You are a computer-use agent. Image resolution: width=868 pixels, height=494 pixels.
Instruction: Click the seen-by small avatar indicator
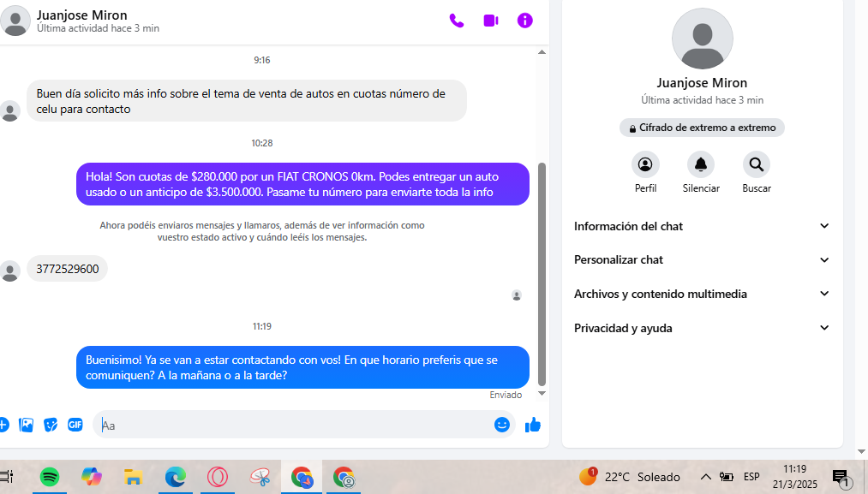pyautogui.click(x=517, y=295)
